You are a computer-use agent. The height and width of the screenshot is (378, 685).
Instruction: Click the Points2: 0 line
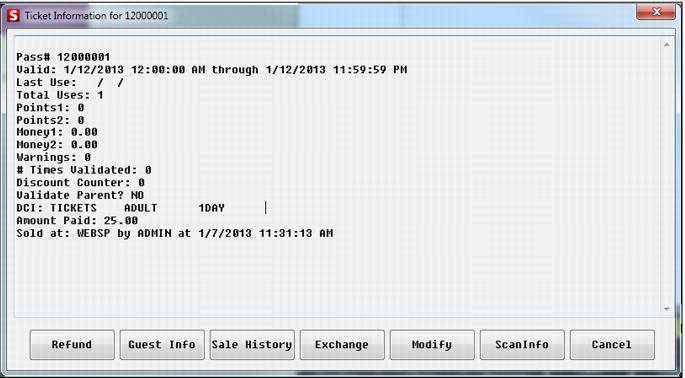50,120
